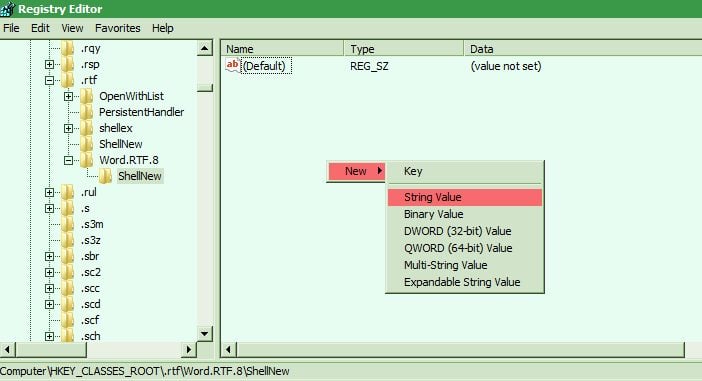
Task: Click the REG_SZ type cell
Action: point(369,66)
